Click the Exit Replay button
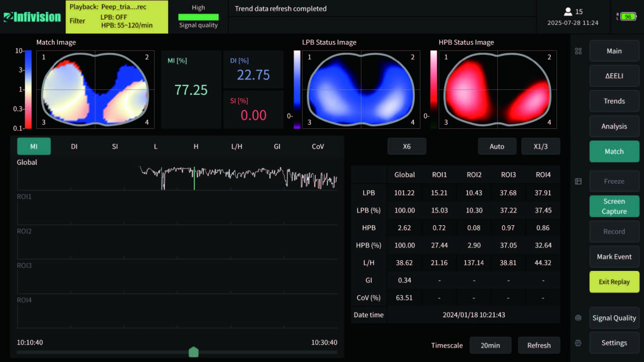The image size is (644, 362). [614, 282]
